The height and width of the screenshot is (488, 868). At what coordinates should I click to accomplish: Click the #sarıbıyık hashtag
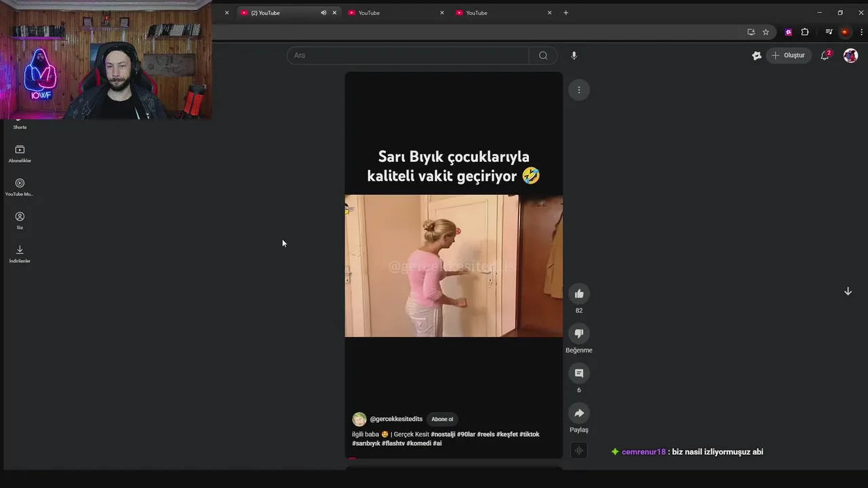366,443
